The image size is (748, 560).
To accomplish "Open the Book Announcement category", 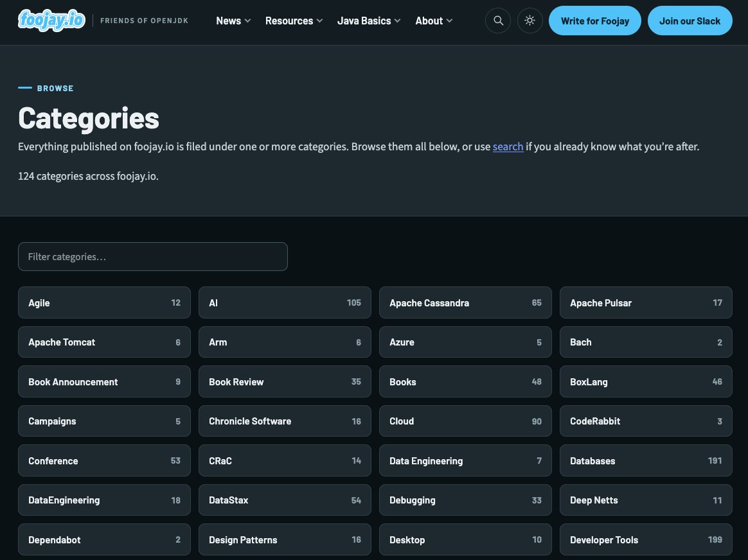I will (105, 381).
